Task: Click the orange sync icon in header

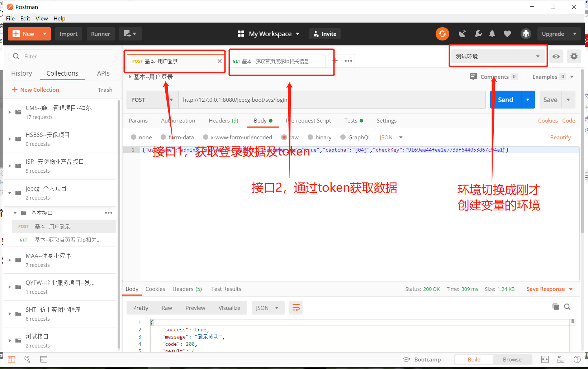Action: pos(442,34)
